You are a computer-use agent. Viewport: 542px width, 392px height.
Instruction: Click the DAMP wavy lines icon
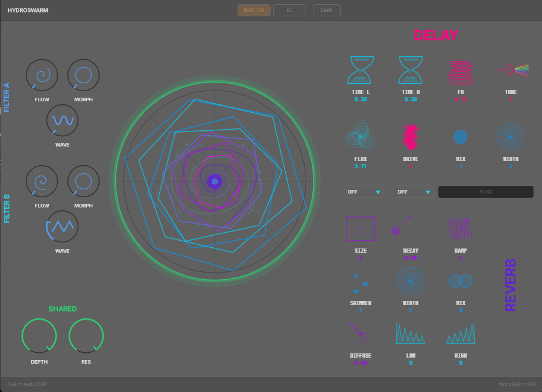(x=461, y=229)
